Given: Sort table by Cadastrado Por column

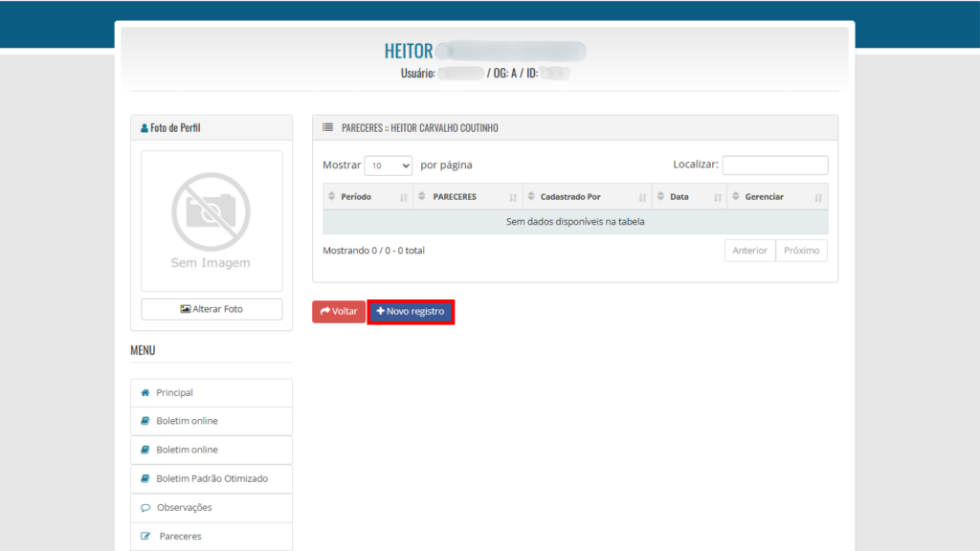Looking at the screenshot, I should [x=570, y=197].
